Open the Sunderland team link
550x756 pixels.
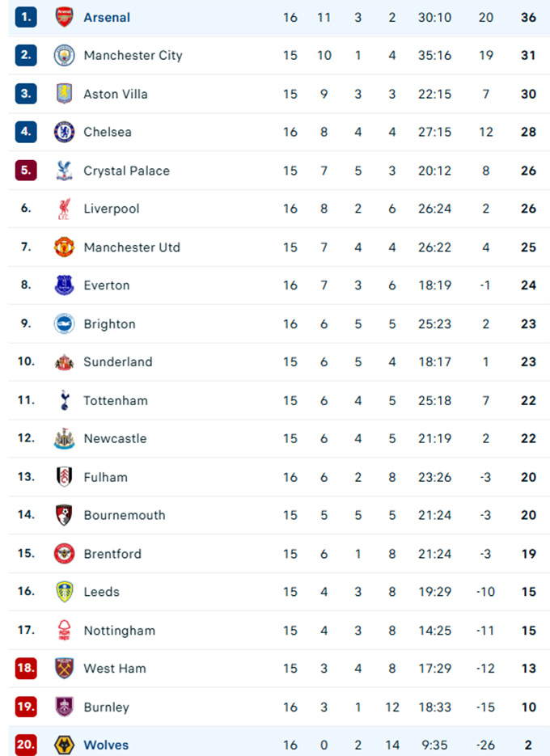(x=117, y=362)
